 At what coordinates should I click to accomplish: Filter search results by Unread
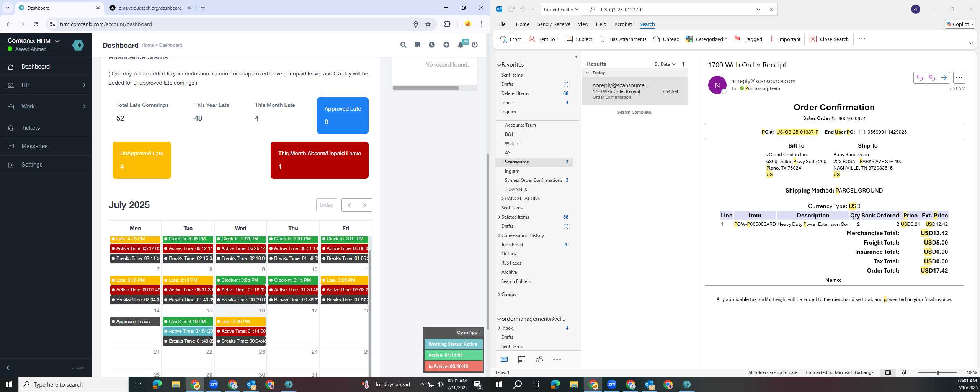[666, 39]
